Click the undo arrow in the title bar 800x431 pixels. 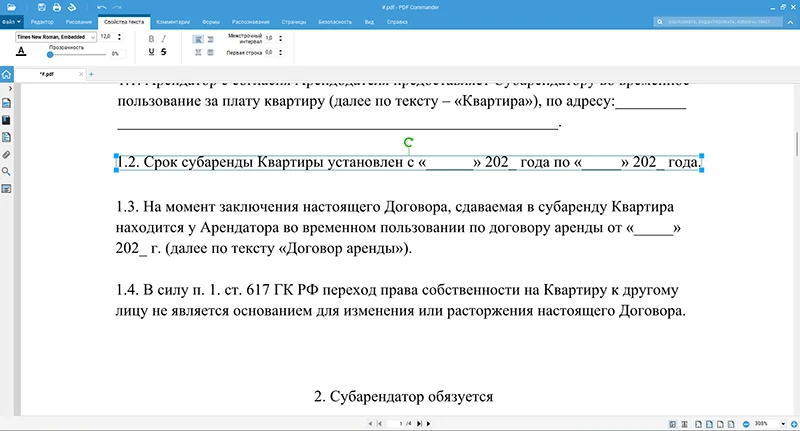pyautogui.click(x=102, y=7)
